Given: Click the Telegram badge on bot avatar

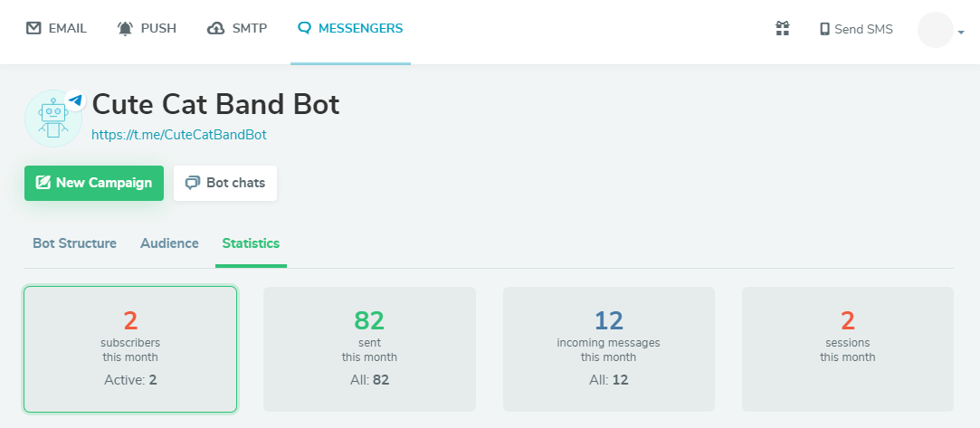Looking at the screenshot, I should click(x=76, y=100).
